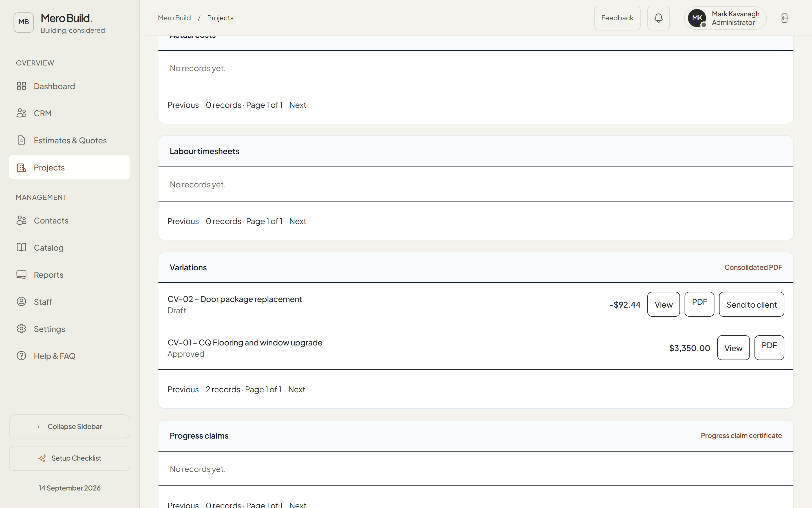Screen dimensions: 812x508
Task: View variation CV-01 CQ Flooring upgrade
Action: [733, 348]
